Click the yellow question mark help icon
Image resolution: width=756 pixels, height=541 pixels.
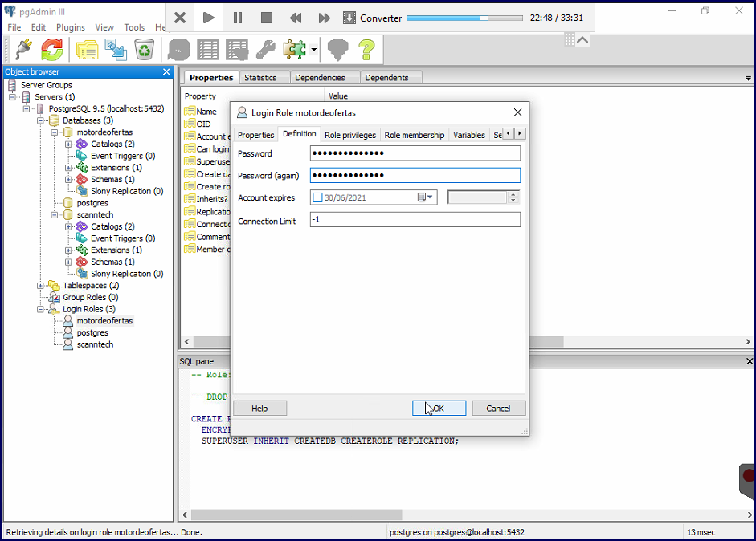click(x=366, y=49)
